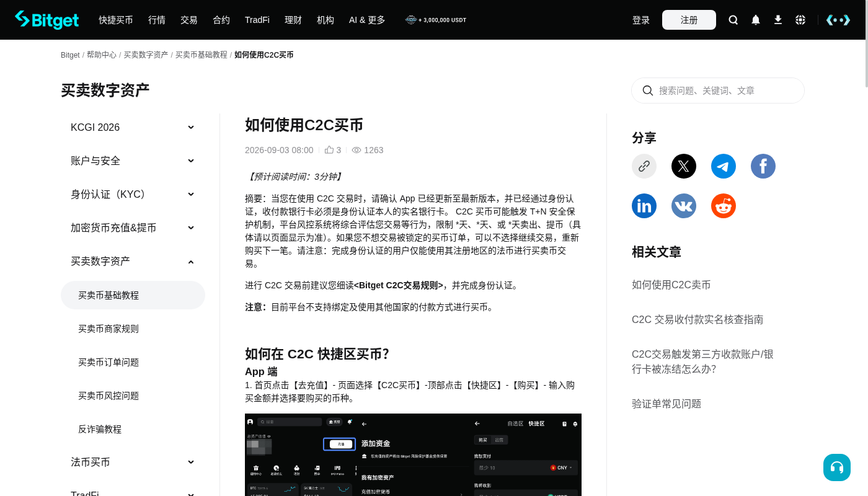868x496 pixels.
Task: Open related article C2C 交易收付款实名核查指南
Action: pos(697,319)
